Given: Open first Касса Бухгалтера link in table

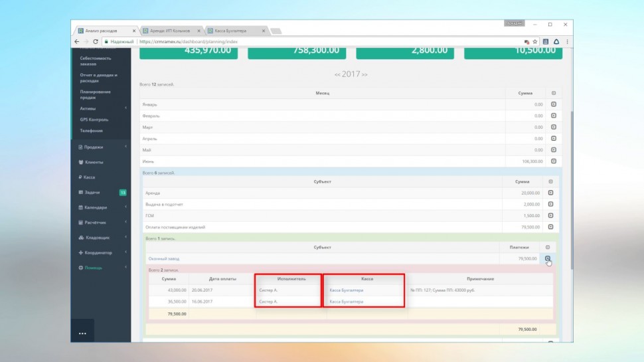Looking at the screenshot, I should pyautogui.click(x=346, y=290).
